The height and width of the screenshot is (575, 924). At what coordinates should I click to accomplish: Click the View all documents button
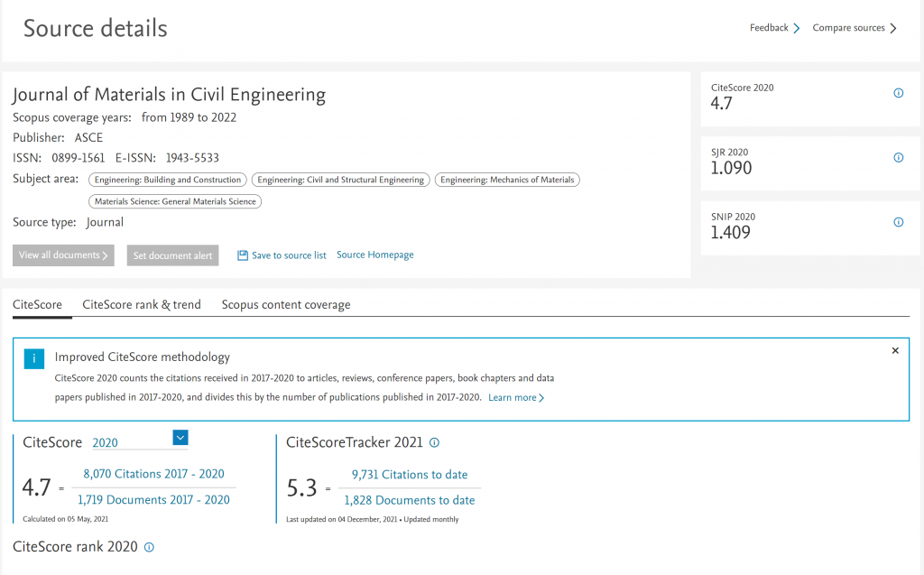click(x=63, y=255)
